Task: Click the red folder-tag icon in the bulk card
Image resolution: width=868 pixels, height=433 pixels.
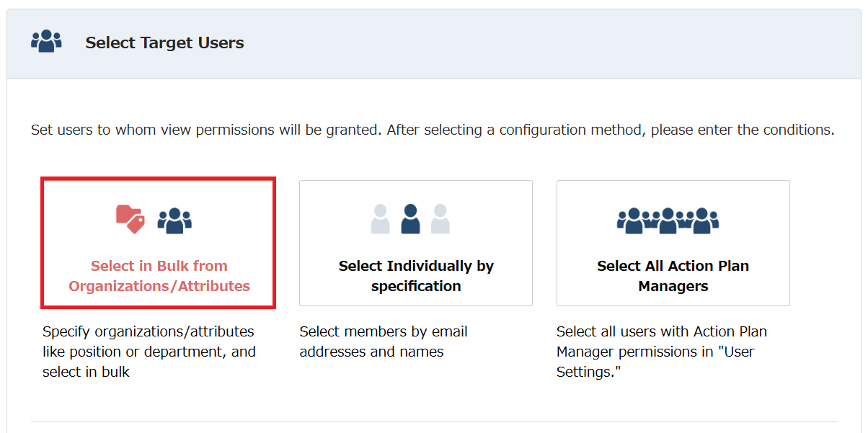Action: click(130, 218)
